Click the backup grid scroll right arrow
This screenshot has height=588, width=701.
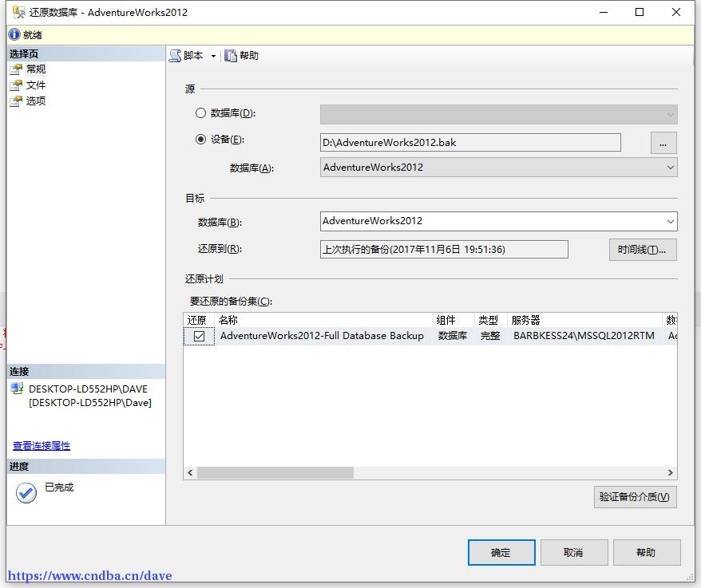tap(670, 473)
